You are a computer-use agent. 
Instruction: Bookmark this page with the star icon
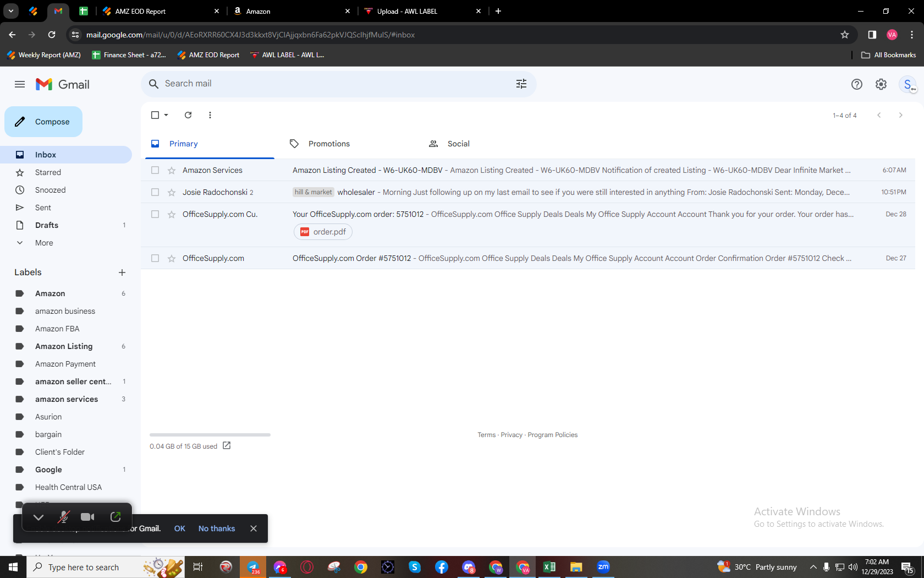point(845,35)
